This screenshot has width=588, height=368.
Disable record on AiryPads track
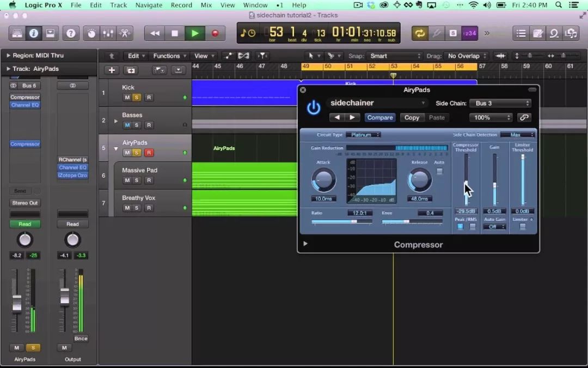(149, 153)
